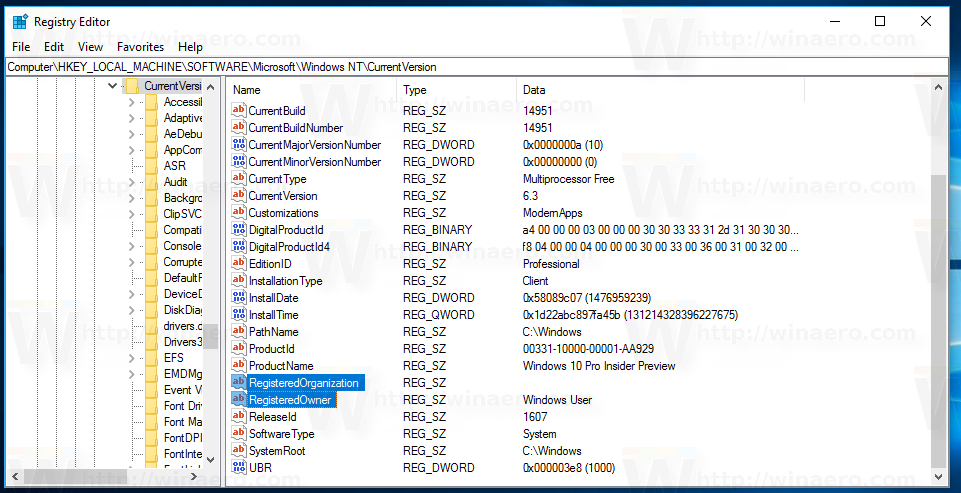Click the ReleaseId string value icon
Viewport: 961px width, 493px height.
click(238, 416)
